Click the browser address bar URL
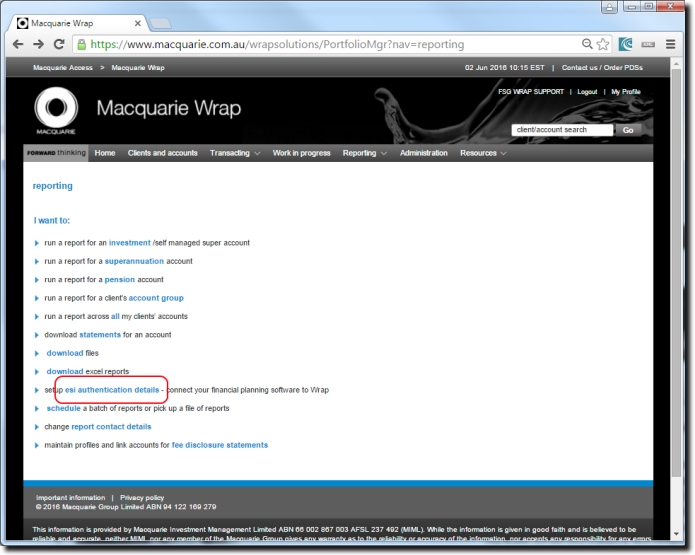695x555 pixels. pyautogui.click(x=277, y=44)
